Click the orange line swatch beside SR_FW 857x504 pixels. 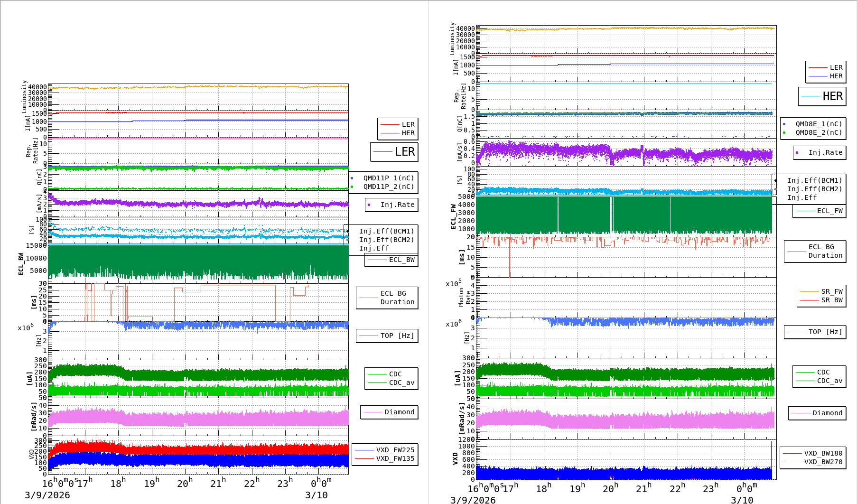[809, 291]
